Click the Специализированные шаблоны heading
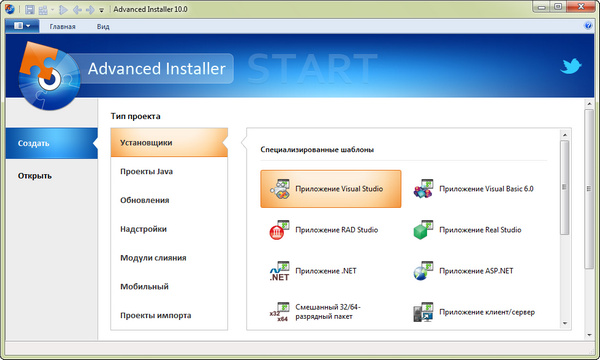This screenshot has height=360, width=600. click(x=317, y=150)
